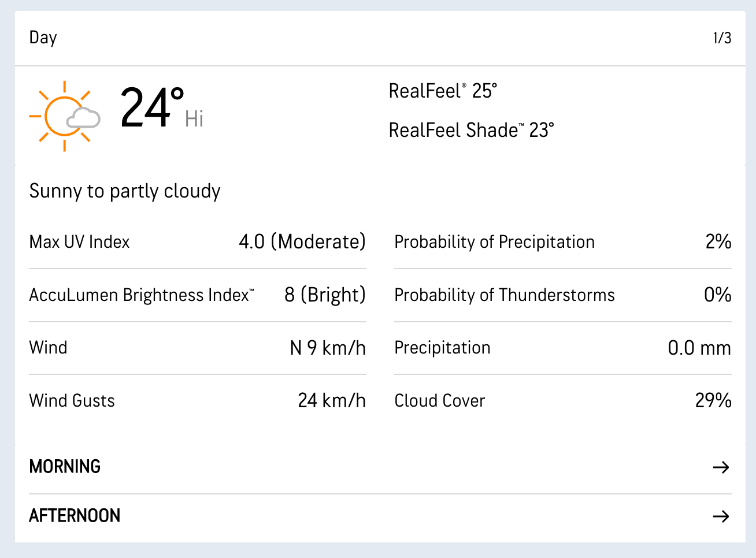Click the Cloud Cover 29% row
This screenshot has height=558, width=756.
pyautogui.click(x=562, y=400)
